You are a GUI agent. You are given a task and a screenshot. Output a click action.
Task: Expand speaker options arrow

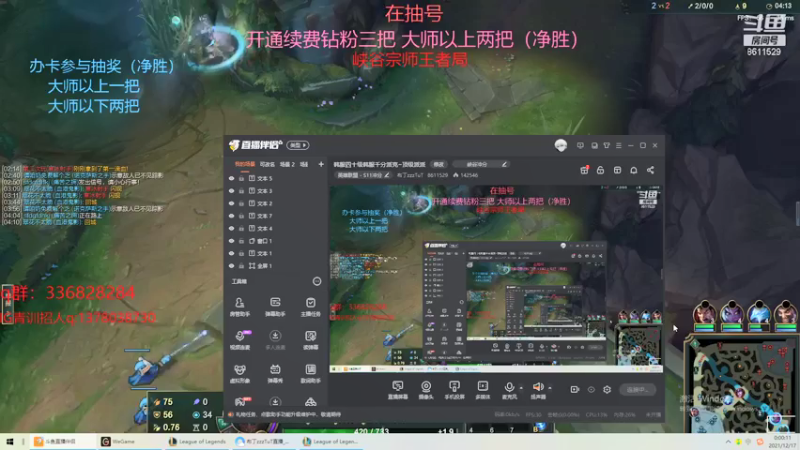549,388
